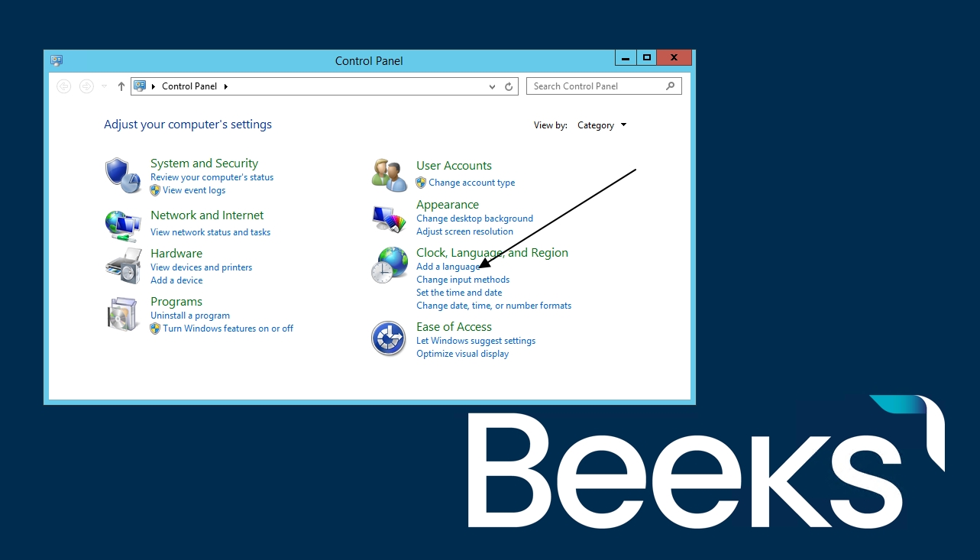The height and width of the screenshot is (560, 980).
Task: Open the recent locations dropdown arrow
Action: 105,86
